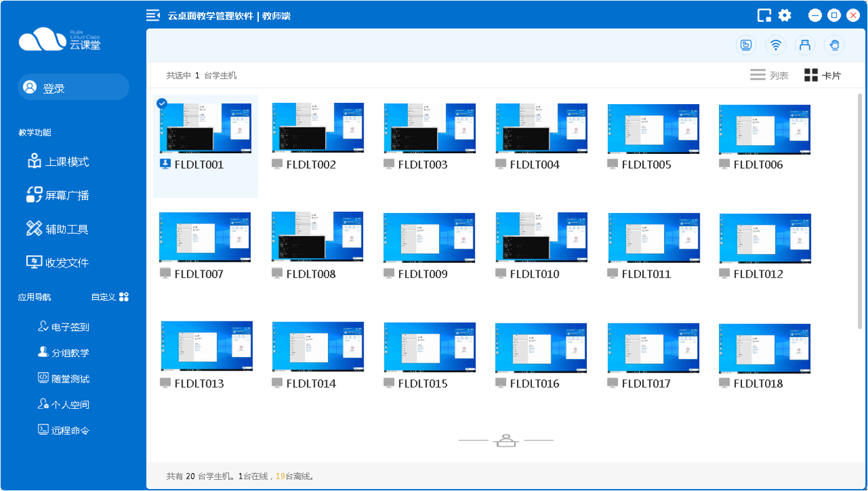This screenshot has height=491, width=868.
Task: Click the 登录 login button
Action: 73,88
